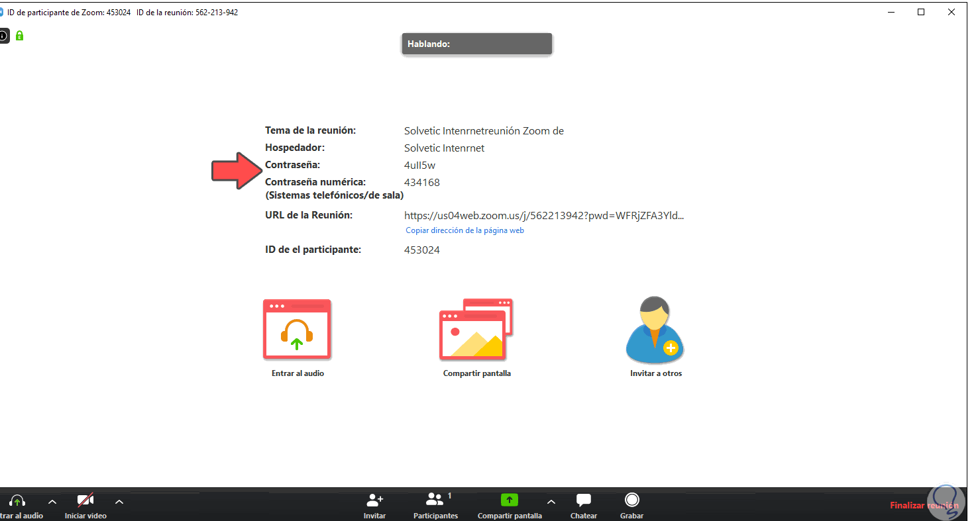The height and width of the screenshot is (521, 980).
Task: Open Invitar in the bottom toolbar
Action: coord(375,506)
